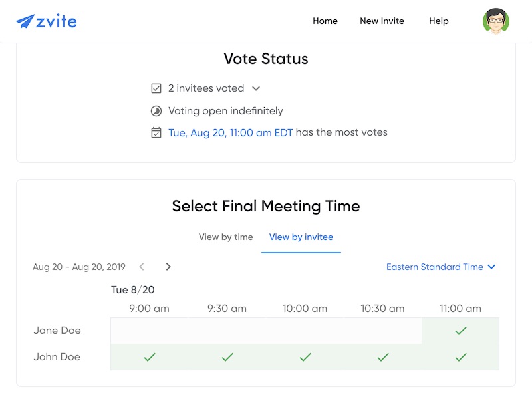This screenshot has height=399, width=532.
Task: Switch to the "View by time" tab
Action: 225,237
